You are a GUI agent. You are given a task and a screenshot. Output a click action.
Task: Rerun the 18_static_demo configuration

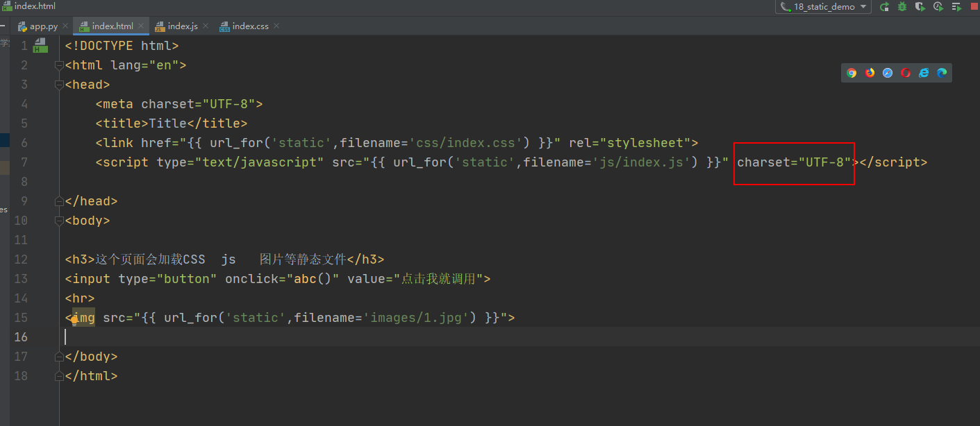(884, 7)
